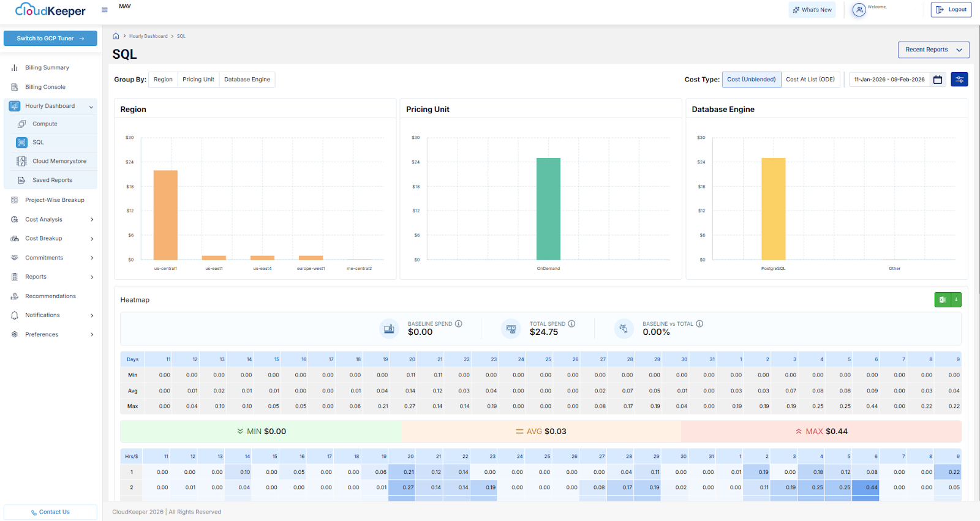Switch to Cost At List (ODE)

[810, 80]
